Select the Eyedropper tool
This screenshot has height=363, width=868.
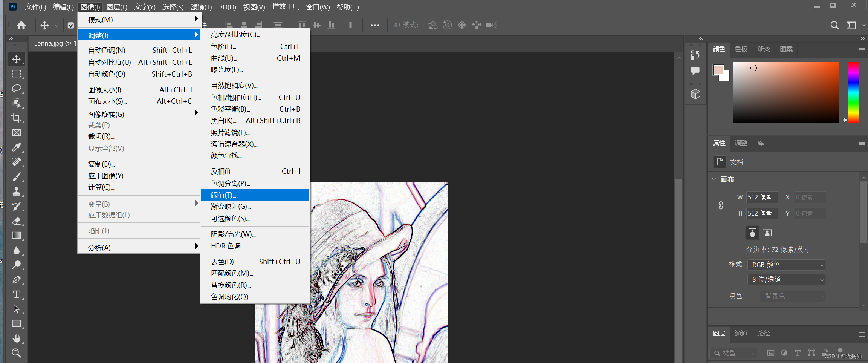click(16, 147)
